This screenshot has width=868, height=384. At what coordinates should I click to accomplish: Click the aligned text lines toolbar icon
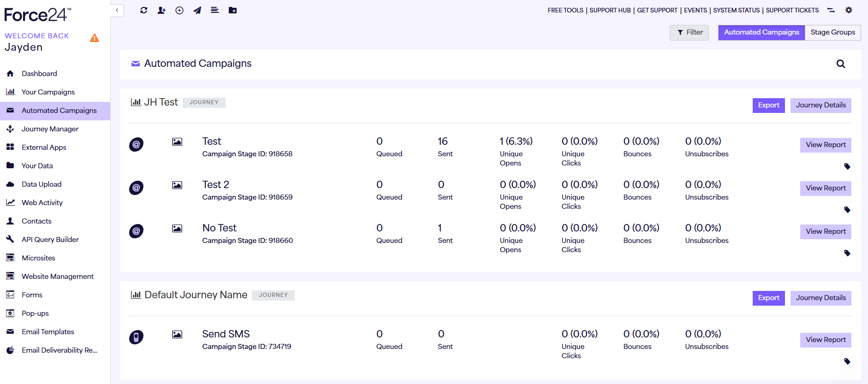click(x=215, y=10)
